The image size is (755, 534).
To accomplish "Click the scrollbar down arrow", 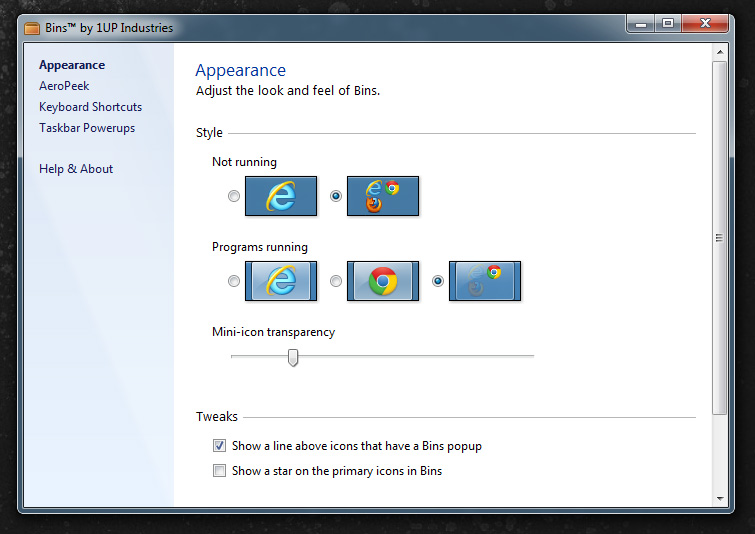I will [x=720, y=499].
